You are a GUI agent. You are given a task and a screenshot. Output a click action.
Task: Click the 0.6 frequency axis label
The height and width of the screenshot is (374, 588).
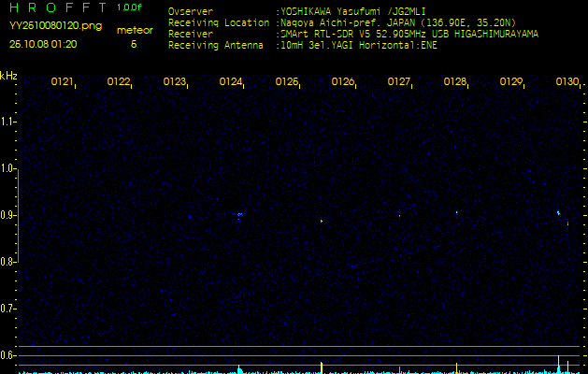click(7, 355)
